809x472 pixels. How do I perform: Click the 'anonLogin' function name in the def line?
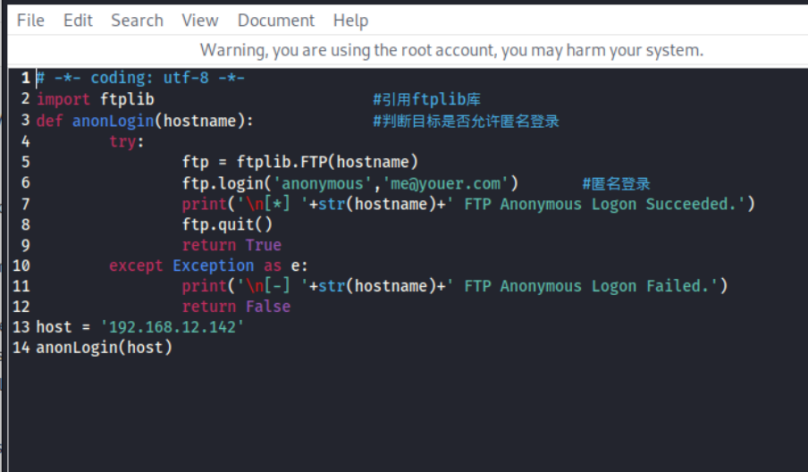click(108, 120)
